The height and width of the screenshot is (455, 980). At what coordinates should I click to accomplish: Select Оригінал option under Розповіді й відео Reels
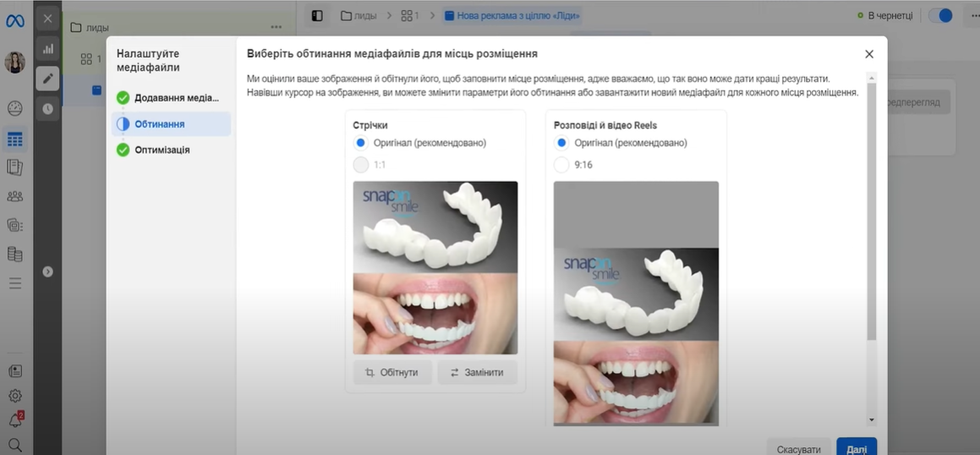561,142
